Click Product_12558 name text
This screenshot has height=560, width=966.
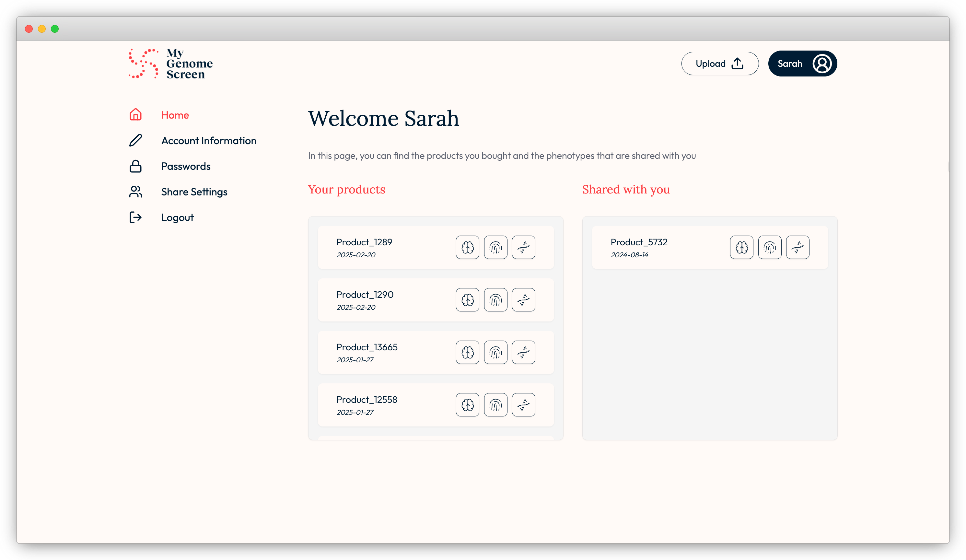click(367, 399)
